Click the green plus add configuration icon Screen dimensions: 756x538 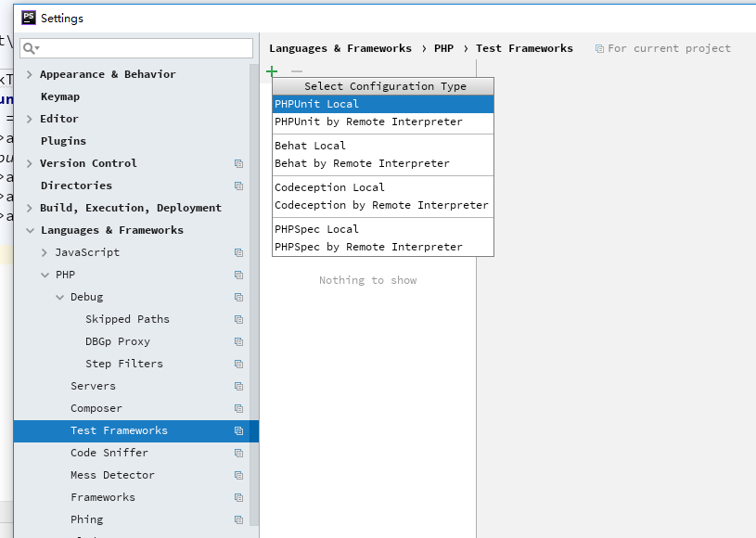[272, 71]
